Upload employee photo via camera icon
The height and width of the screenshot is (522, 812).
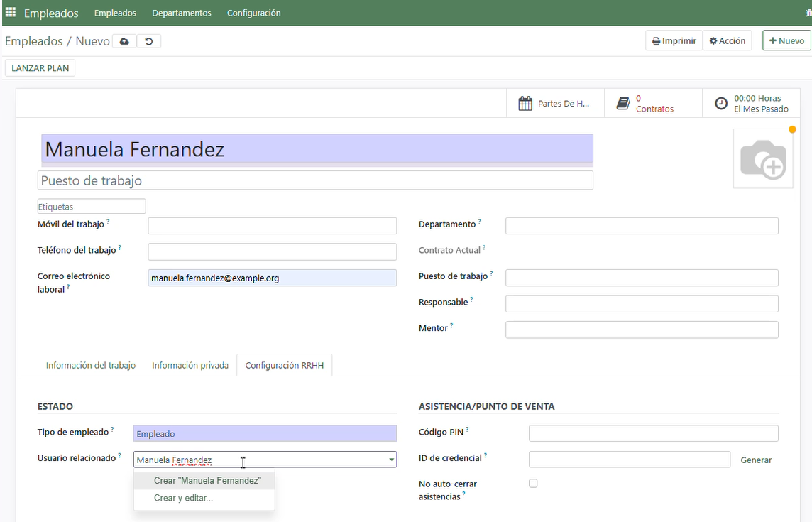tap(762, 158)
